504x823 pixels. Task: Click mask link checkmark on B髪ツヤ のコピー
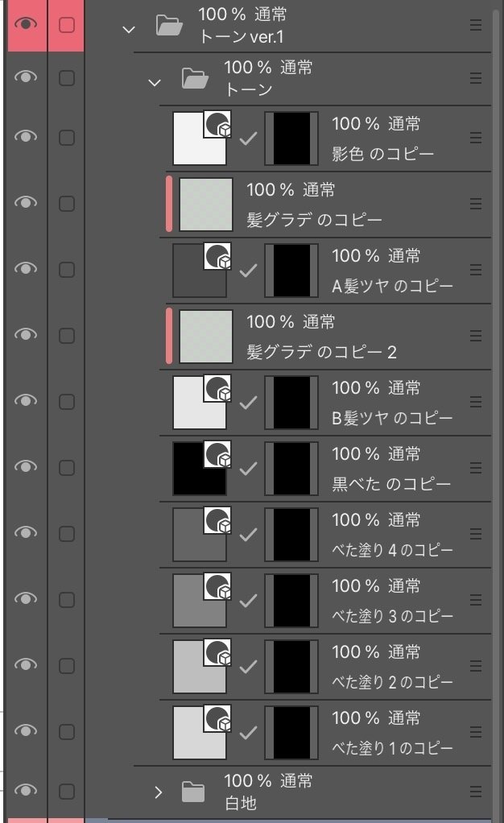pyautogui.click(x=248, y=402)
